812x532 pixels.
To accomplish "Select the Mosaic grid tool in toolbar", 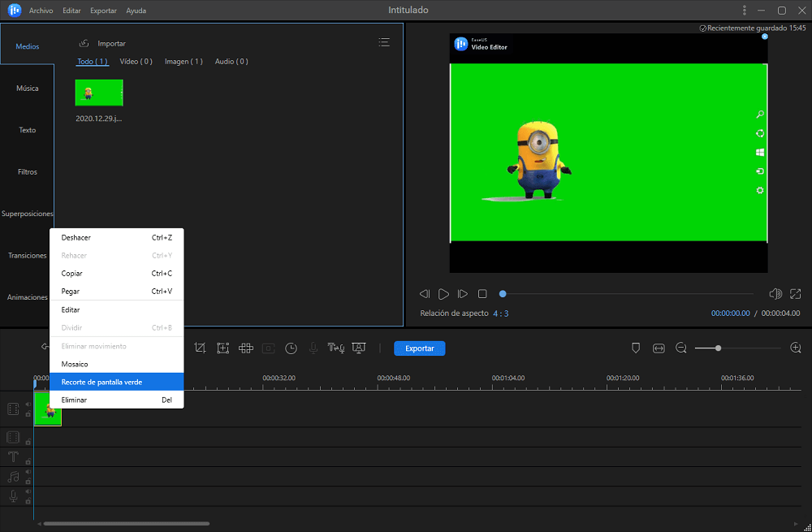I will [x=245, y=348].
